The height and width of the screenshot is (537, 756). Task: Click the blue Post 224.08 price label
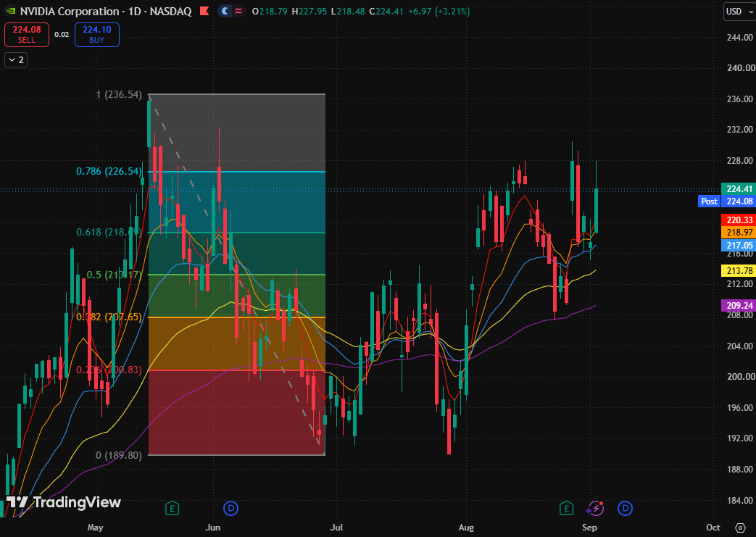726,201
